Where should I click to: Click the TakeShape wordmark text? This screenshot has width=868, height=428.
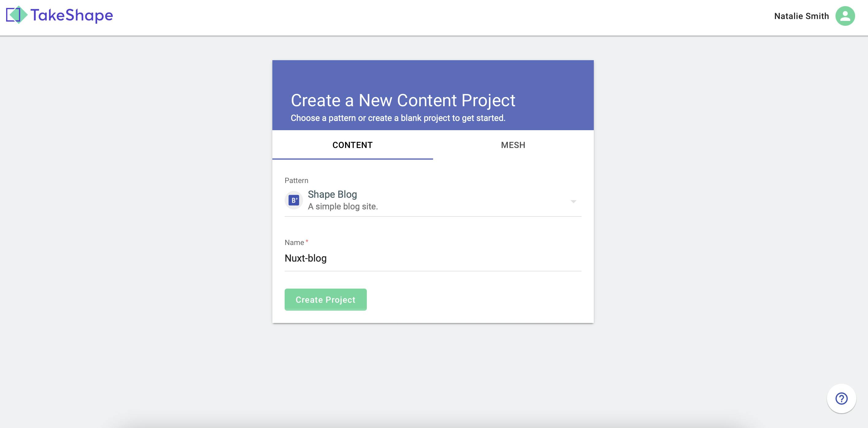[72, 15]
